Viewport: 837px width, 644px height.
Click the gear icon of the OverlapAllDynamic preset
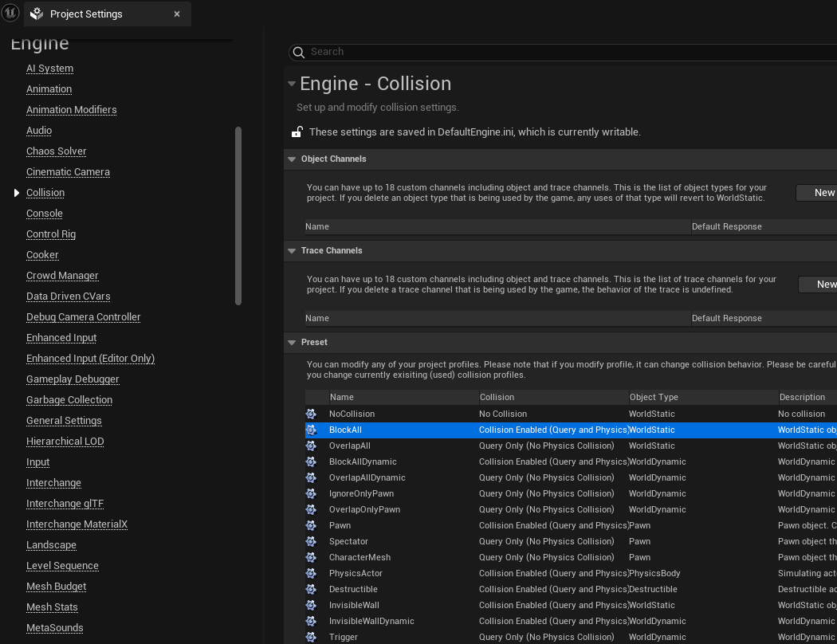tap(311, 477)
